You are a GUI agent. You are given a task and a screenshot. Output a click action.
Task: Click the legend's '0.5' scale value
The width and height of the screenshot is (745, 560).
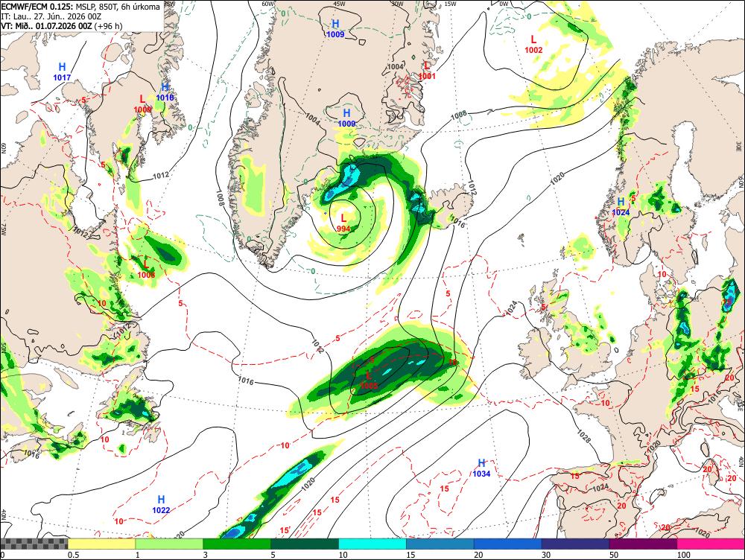[73, 555]
